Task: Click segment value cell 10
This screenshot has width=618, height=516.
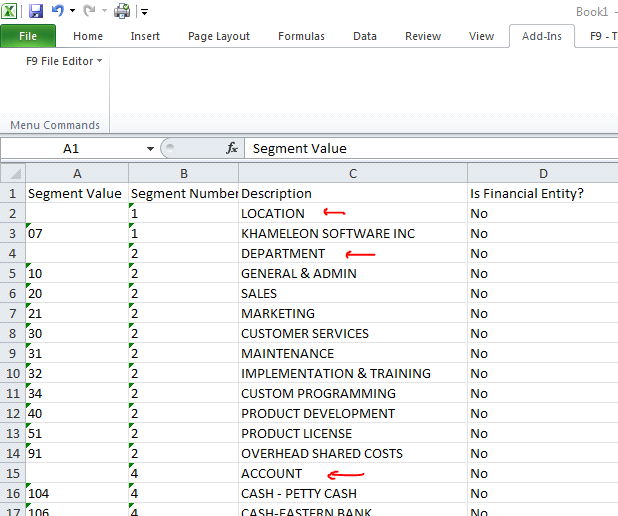Action: click(77, 273)
